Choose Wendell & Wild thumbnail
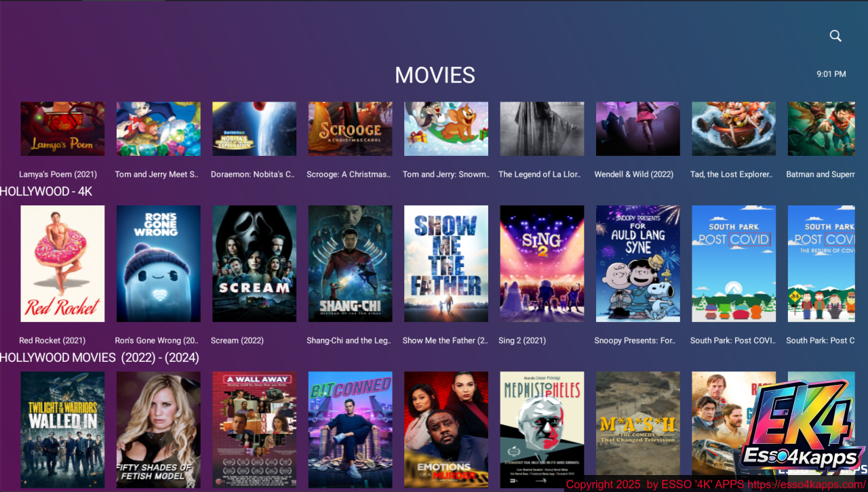The width and height of the screenshot is (868, 492). (x=637, y=129)
